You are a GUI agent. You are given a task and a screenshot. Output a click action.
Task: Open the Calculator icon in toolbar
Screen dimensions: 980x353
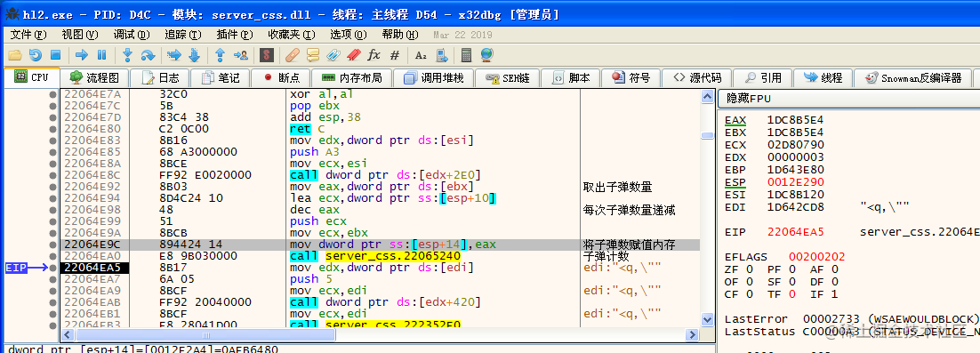tap(466, 55)
